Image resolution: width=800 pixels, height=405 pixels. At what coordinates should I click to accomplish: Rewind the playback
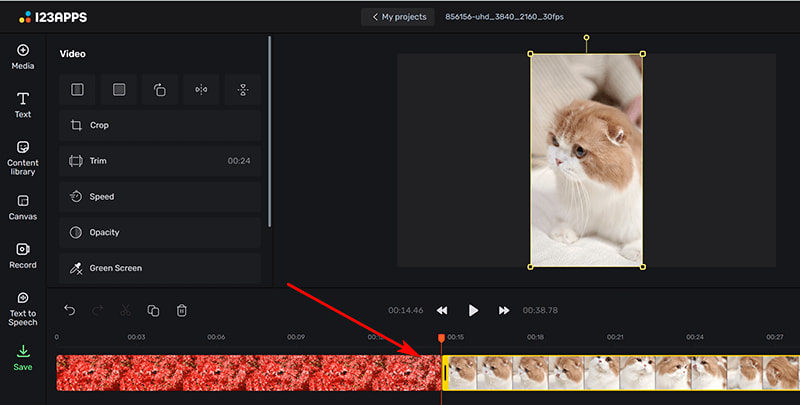[442, 310]
